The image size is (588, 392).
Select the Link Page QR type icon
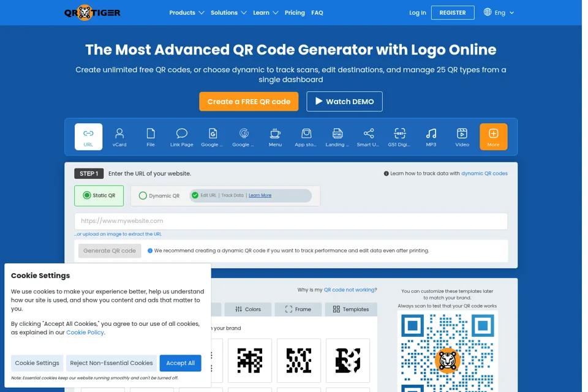181,137
